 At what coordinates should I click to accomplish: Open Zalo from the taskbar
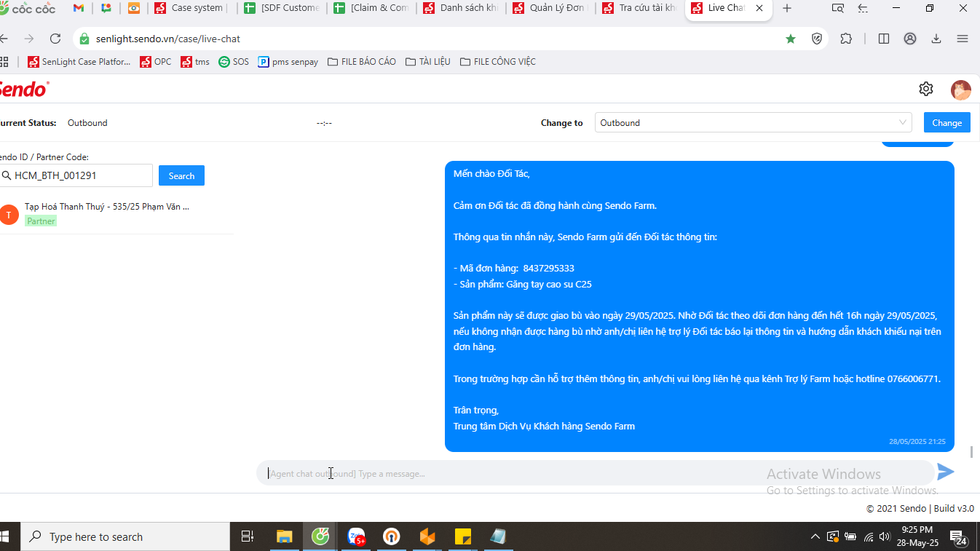click(x=357, y=536)
